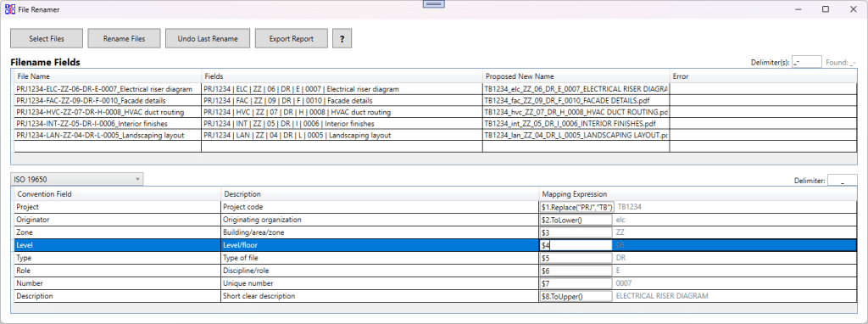Click the Proposed New Name column header
Image resolution: width=868 pixels, height=324 pixels.
(576, 75)
